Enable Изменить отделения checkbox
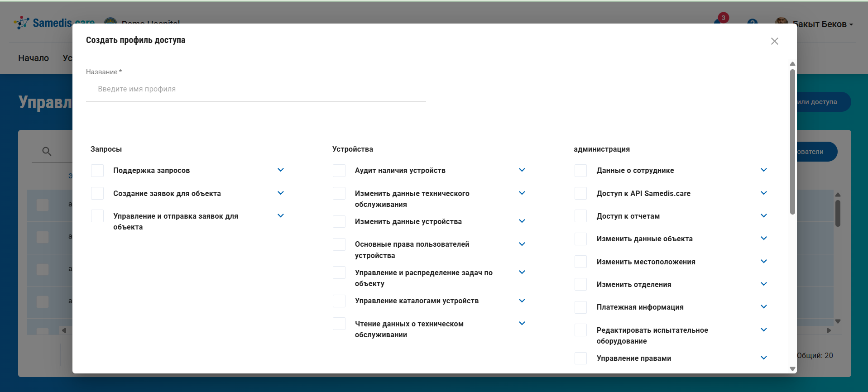 tap(581, 284)
